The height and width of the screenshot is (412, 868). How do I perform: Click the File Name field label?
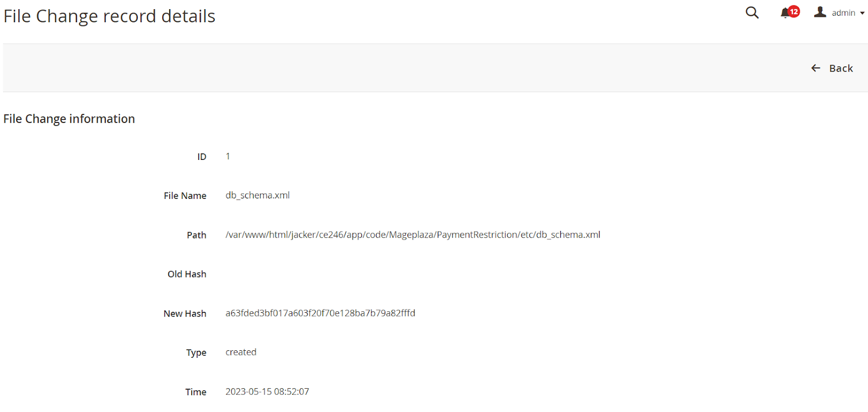pos(185,196)
